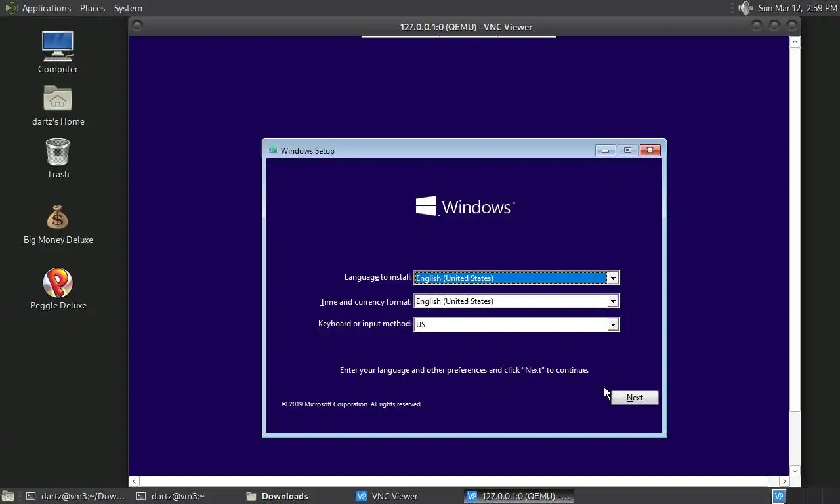Viewport: 840px width, 504px height.
Task: Click the Keyboard or input method label
Action: click(365, 324)
